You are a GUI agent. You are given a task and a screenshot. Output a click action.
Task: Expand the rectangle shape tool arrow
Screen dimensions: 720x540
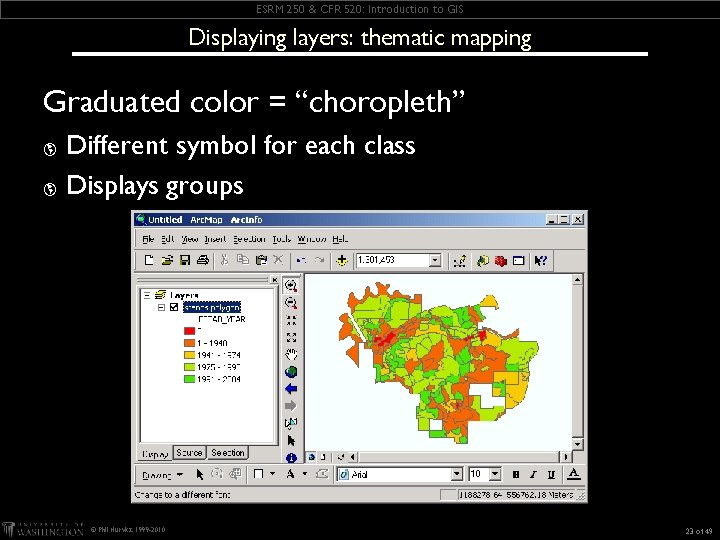click(x=273, y=474)
